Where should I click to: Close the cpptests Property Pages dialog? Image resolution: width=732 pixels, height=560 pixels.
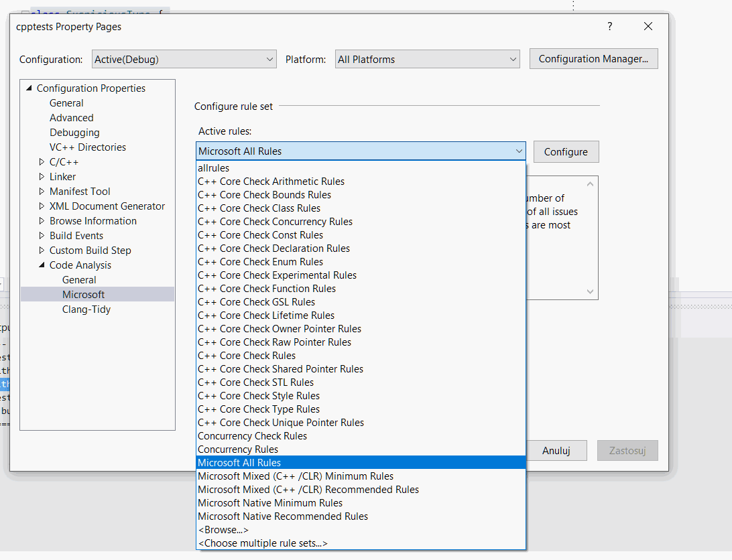pos(648,26)
